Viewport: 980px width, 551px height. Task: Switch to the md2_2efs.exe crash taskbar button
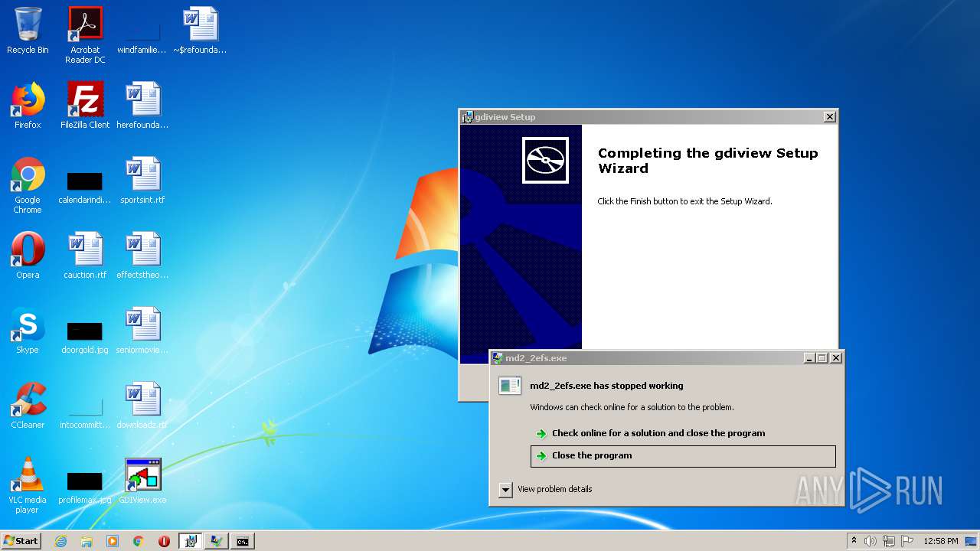(217, 541)
